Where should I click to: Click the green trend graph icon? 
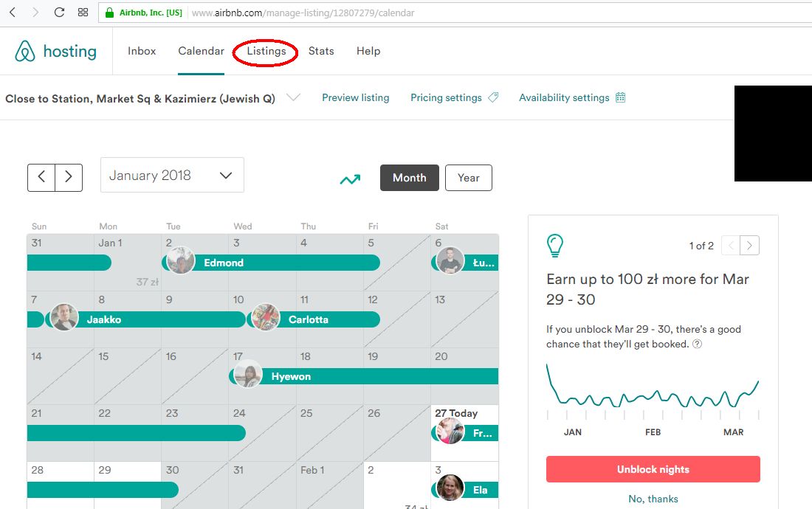click(349, 178)
